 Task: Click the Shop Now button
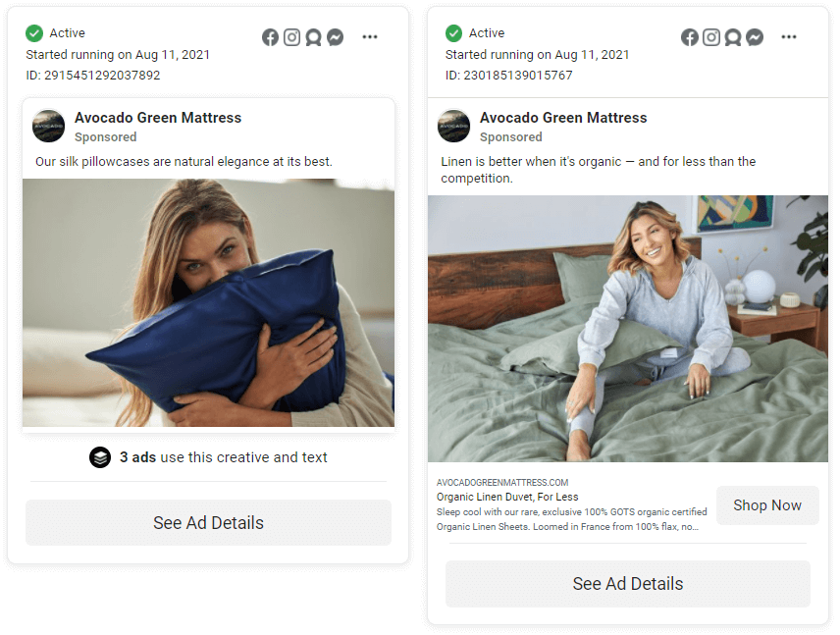[x=767, y=505]
